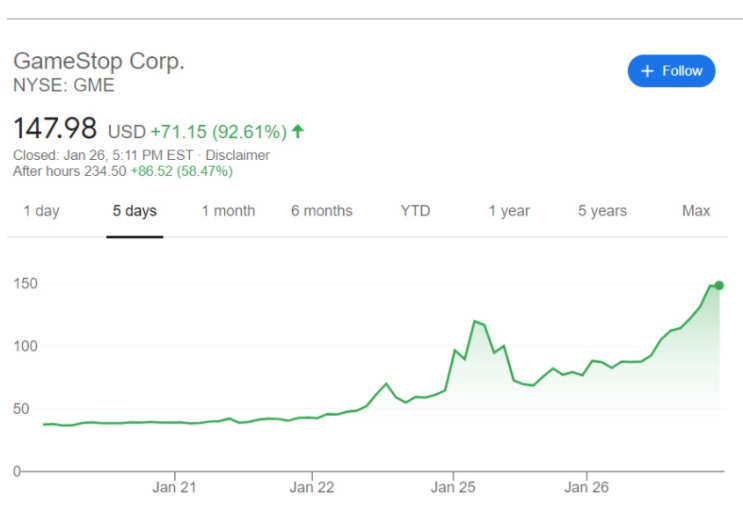Click the After hours 234.50 text
The image size is (743, 509).
(70, 171)
